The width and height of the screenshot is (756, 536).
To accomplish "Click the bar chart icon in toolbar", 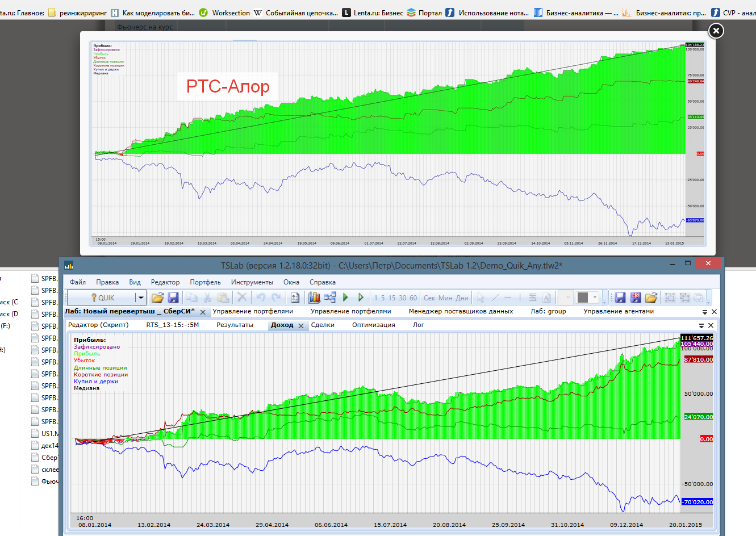I will (314, 298).
